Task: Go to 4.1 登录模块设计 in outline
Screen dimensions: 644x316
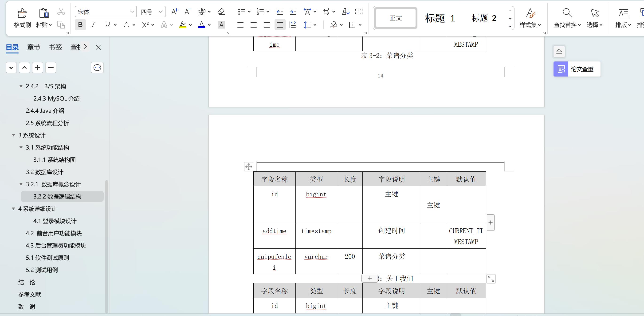Action: pos(55,221)
